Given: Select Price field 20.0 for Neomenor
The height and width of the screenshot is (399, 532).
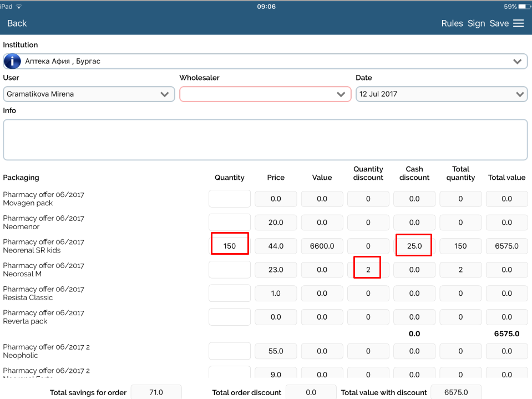Looking at the screenshot, I should pyautogui.click(x=276, y=223).
